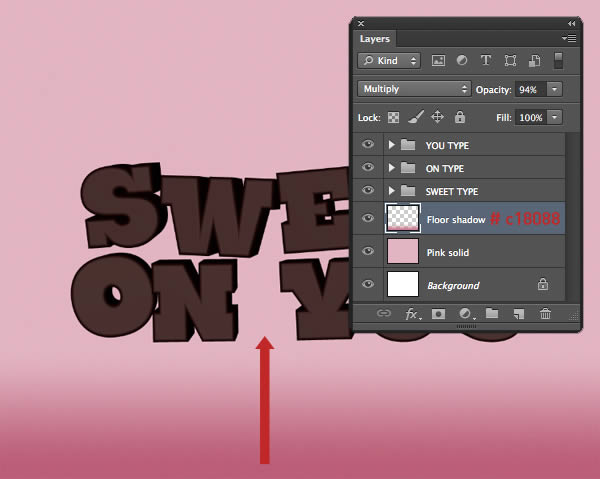Screen dimensions: 600x479
Task: Open the Fill slider arrow
Action: (x=554, y=117)
